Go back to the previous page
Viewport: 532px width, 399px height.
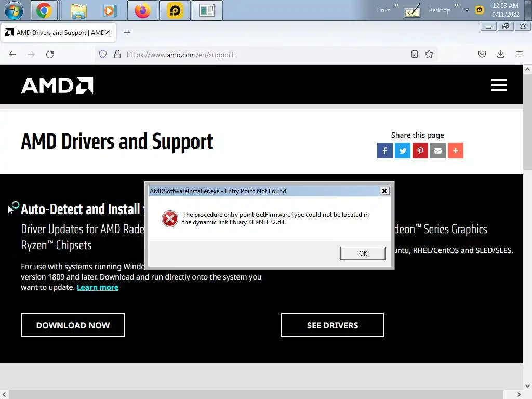coord(12,54)
